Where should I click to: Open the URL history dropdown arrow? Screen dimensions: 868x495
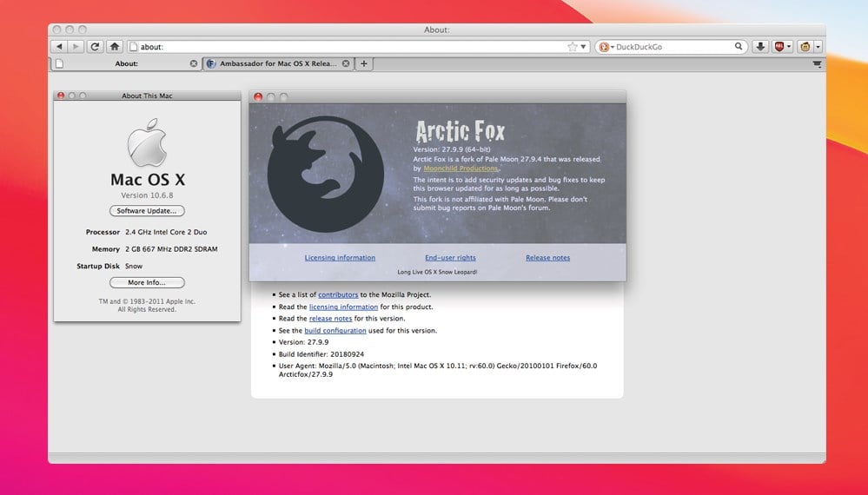coord(583,46)
